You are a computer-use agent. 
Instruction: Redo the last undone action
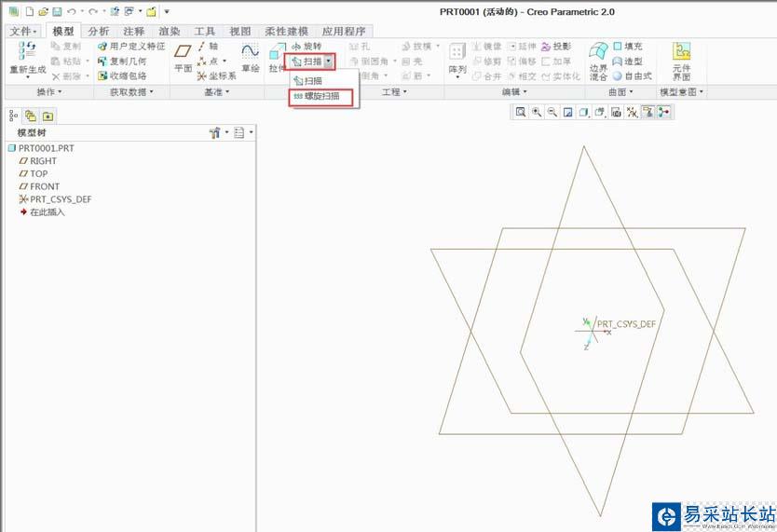[92, 11]
